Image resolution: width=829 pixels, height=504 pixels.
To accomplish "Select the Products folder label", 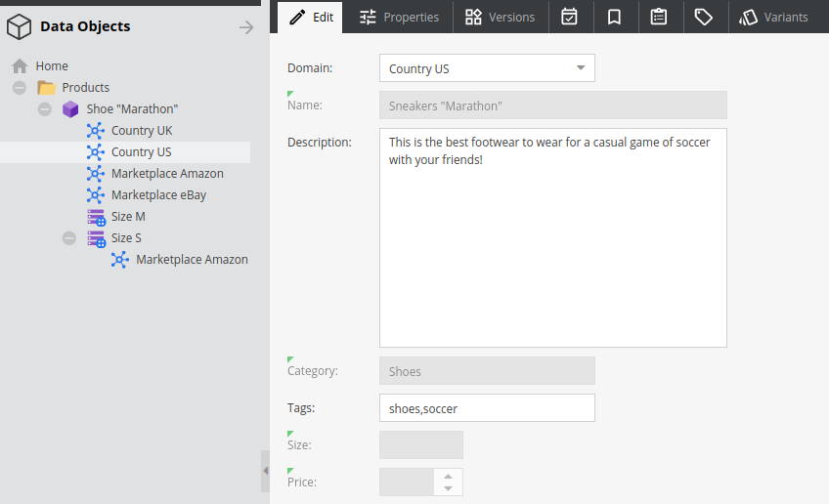I will tap(86, 87).
